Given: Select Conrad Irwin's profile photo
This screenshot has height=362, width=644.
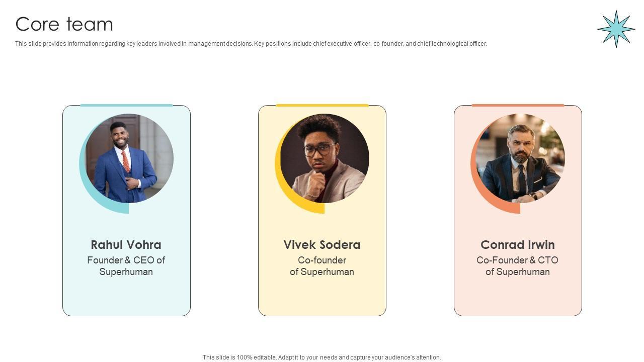Looking at the screenshot, I should pyautogui.click(x=520, y=158).
